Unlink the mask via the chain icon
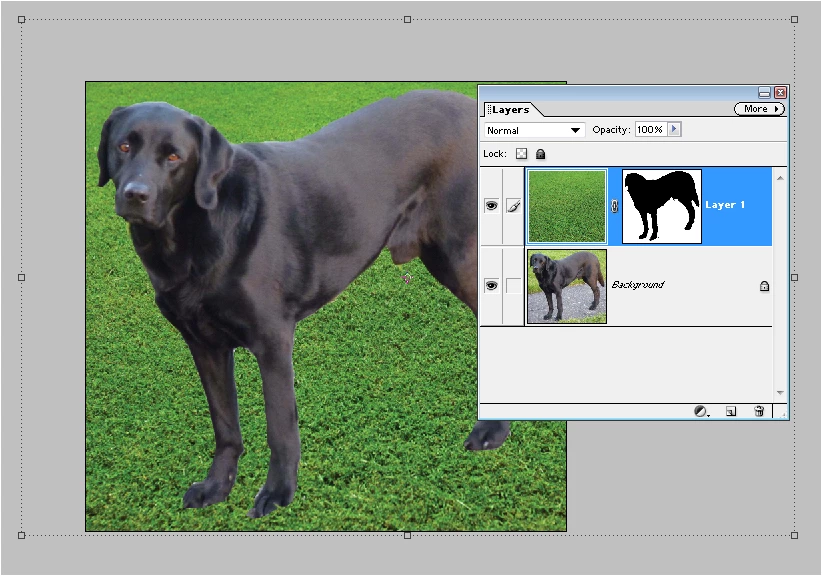 click(x=614, y=206)
